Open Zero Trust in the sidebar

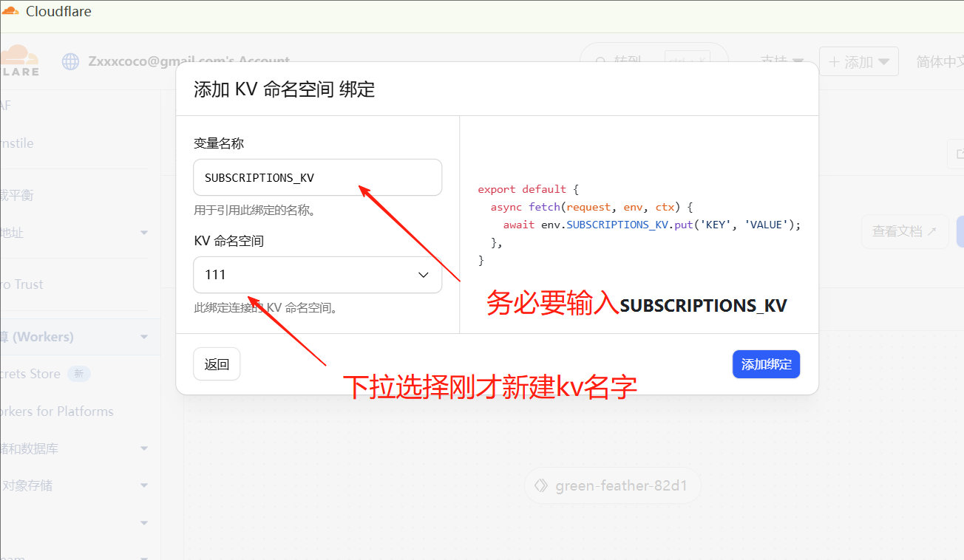point(22,284)
